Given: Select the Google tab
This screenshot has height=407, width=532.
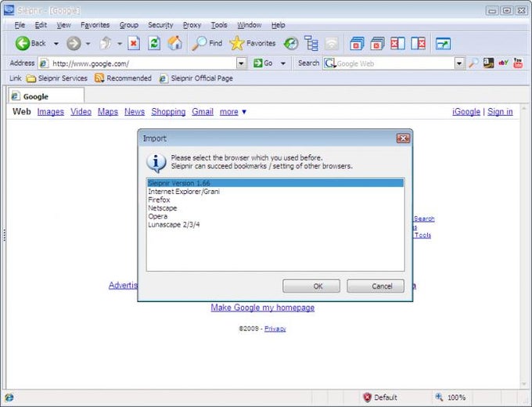Looking at the screenshot, I should (x=46, y=96).
